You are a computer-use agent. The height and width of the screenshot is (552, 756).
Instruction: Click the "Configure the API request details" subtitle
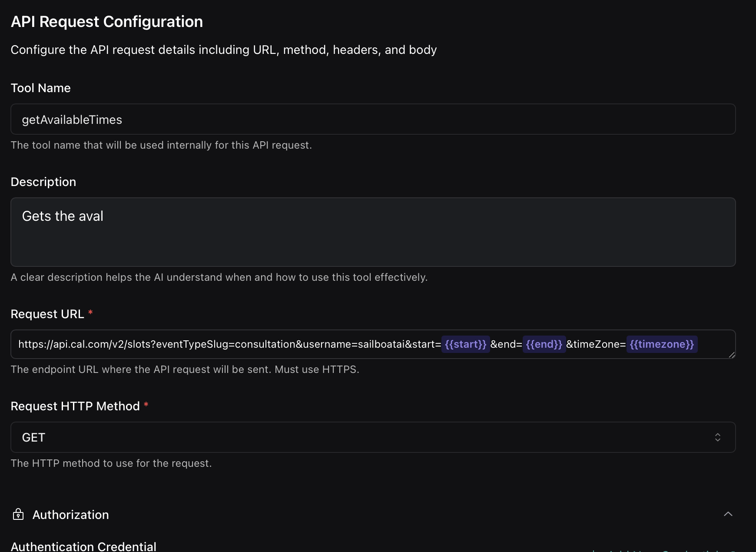(223, 50)
